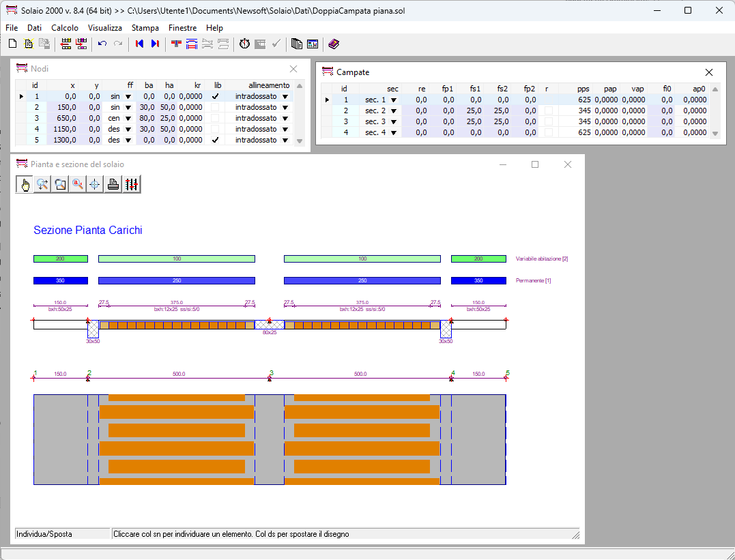Open ff dropdown for node 1

(128, 97)
